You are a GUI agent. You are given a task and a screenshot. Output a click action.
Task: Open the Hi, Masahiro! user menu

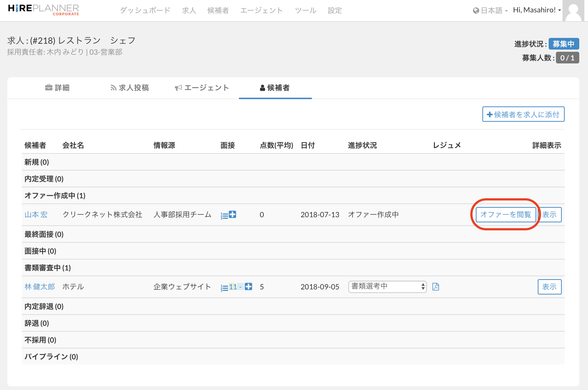click(x=537, y=10)
